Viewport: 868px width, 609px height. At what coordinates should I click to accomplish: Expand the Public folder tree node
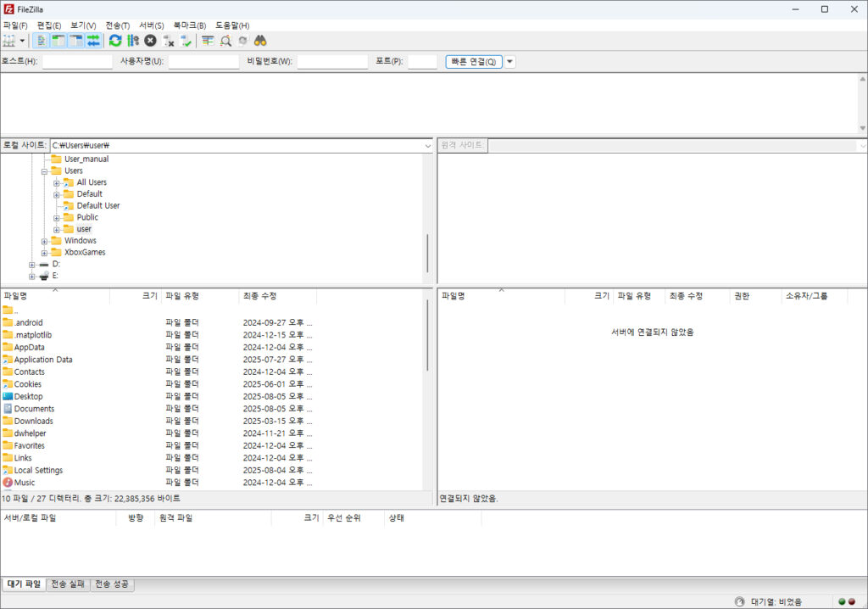click(x=57, y=218)
